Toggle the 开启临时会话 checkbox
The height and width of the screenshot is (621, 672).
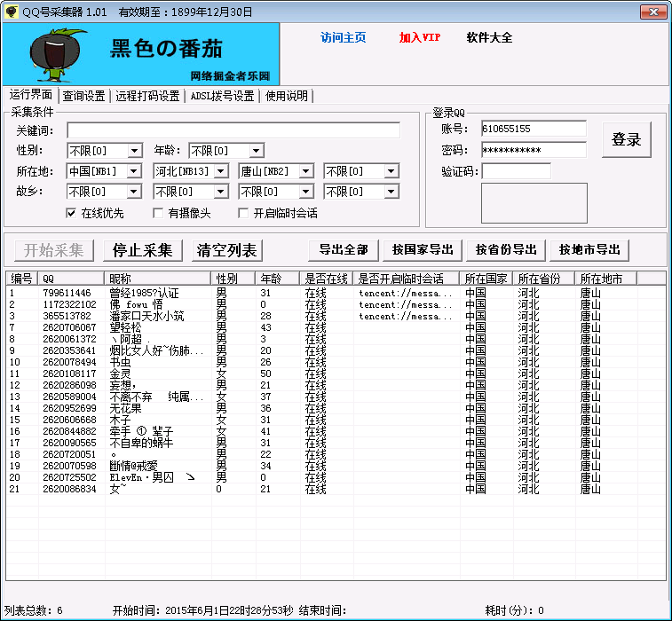click(x=243, y=213)
